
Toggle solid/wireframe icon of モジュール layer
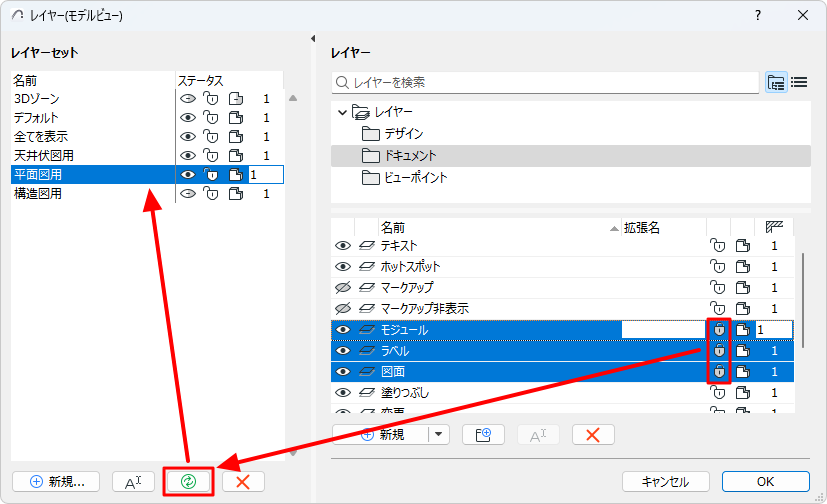click(x=743, y=329)
